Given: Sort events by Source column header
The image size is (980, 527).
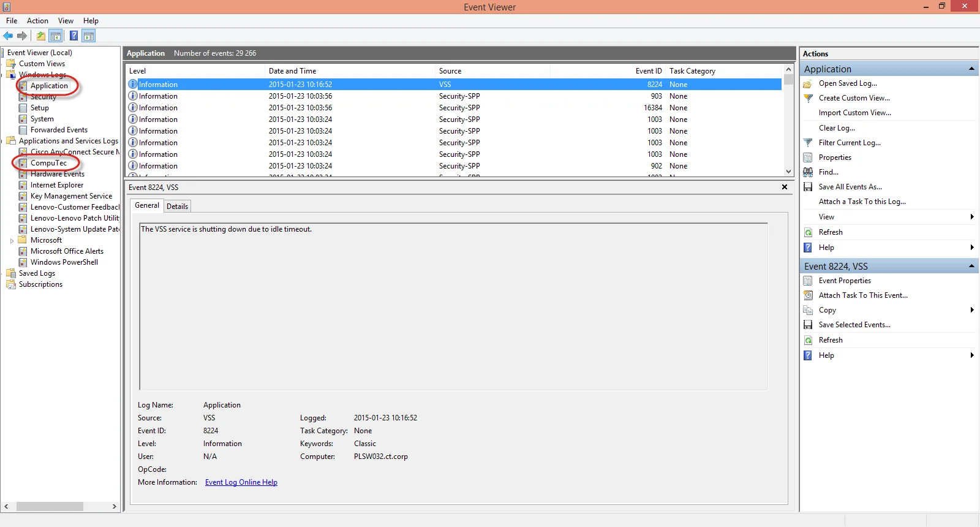Looking at the screenshot, I should (x=492, y=71).
